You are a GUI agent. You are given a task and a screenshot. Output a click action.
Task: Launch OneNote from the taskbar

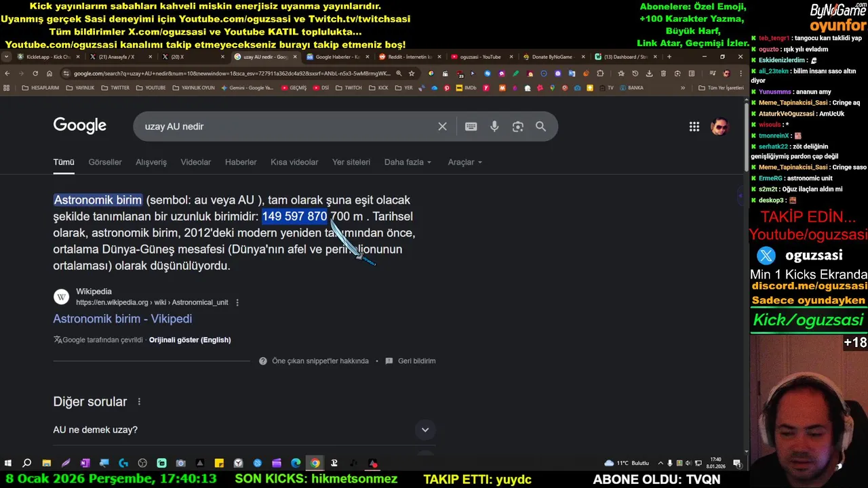pos(85,463)
